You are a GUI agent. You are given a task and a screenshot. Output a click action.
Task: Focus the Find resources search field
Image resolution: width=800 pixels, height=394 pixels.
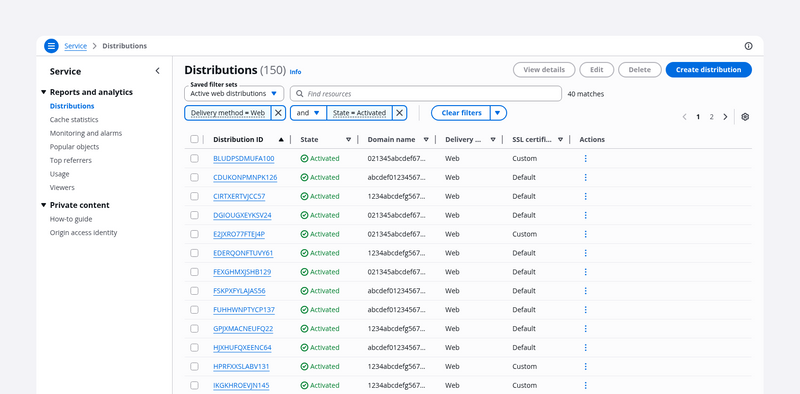(426, 94)
